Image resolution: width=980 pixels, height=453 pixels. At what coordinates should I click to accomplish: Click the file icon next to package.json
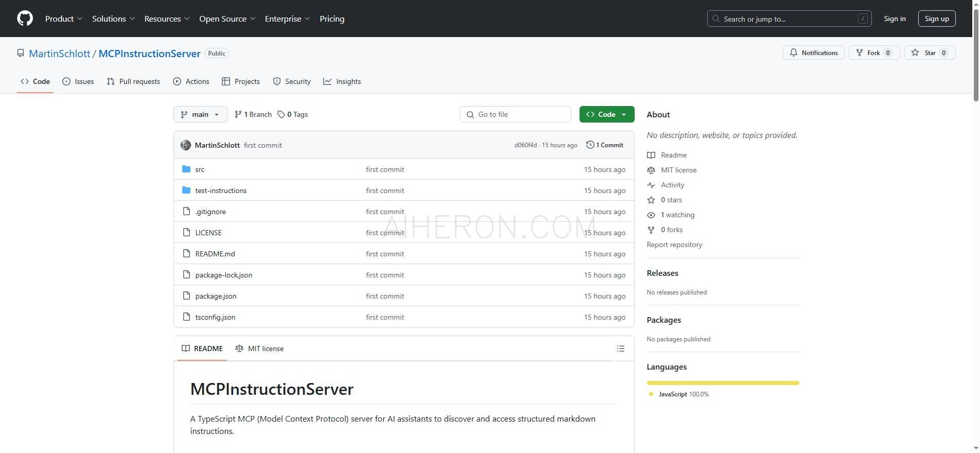pyautogui.click(x=186, y=295)
